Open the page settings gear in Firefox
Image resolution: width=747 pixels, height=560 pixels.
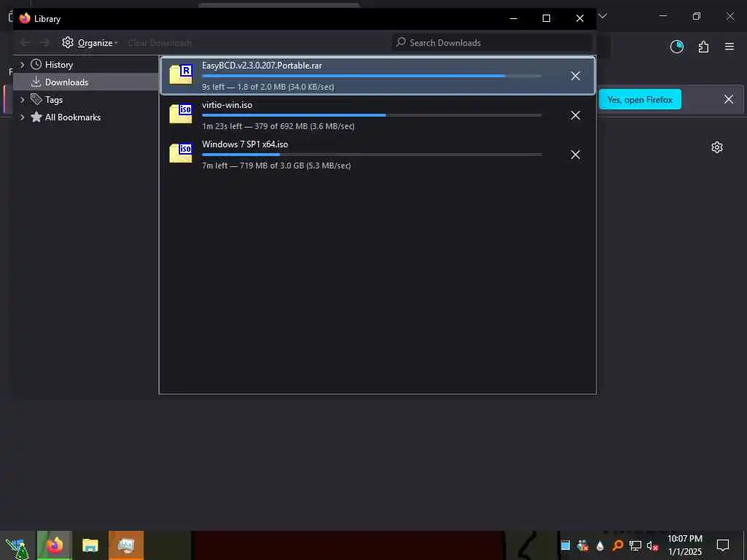tap(716, 147)
